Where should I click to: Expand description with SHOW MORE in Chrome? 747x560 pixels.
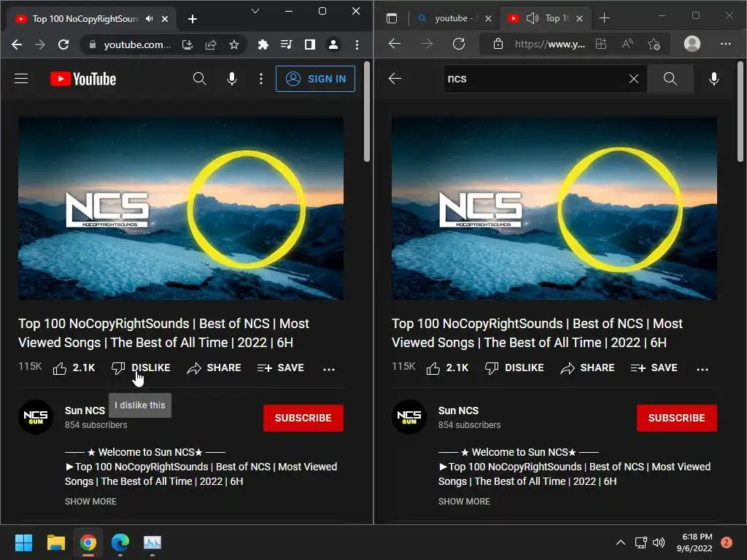tap(90, 501)
